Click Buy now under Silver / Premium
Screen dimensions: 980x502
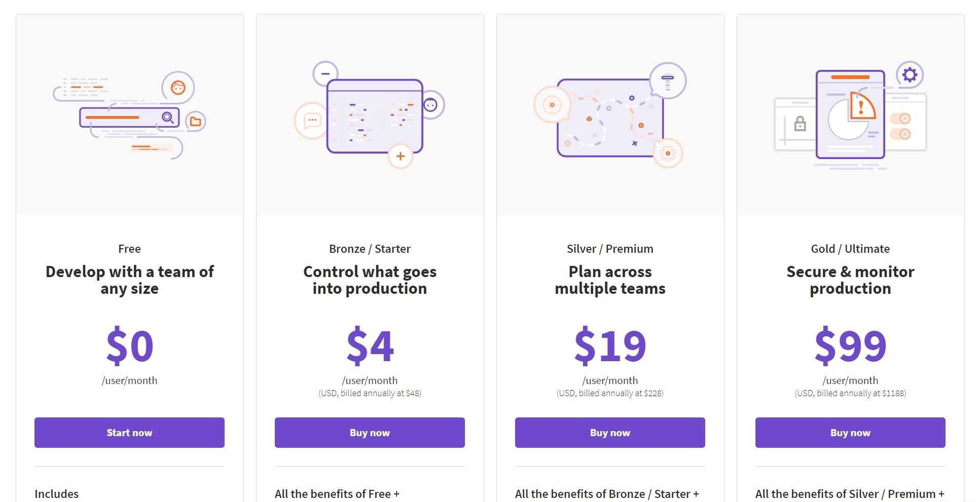coord(610,433)
